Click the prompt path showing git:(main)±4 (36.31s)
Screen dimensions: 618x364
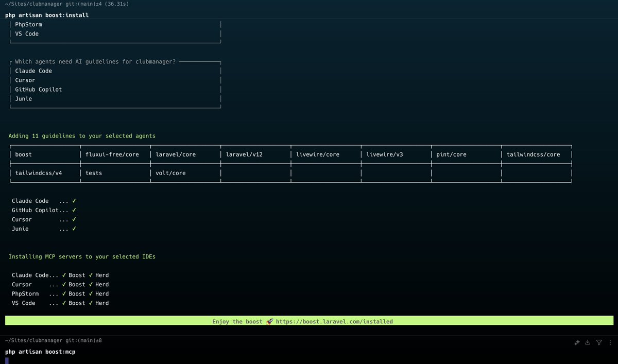(66, 4)
